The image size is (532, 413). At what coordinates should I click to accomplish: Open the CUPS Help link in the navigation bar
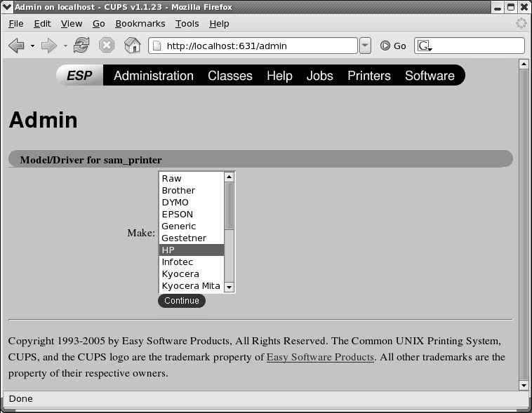point(279,76)
